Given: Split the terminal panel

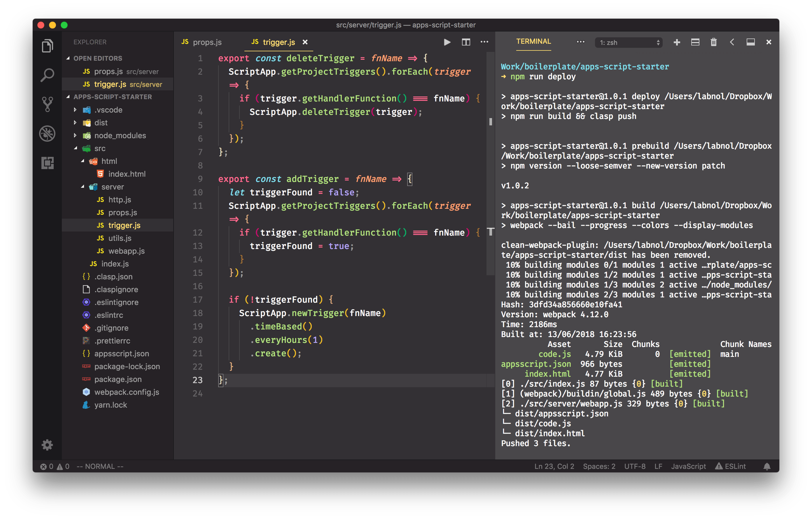Looking at the screenshot, I should [695, 42].
